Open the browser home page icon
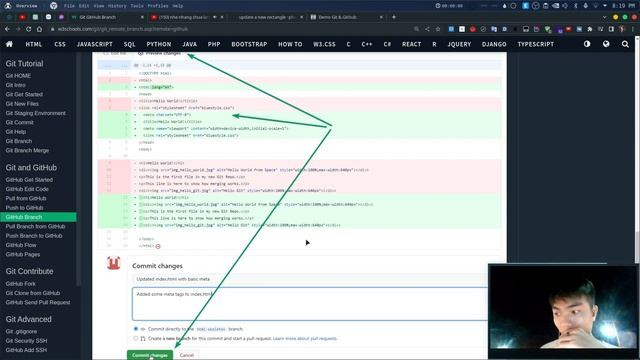Viewport: 640px width, 360px height. pyautogui.click(x=39, y=29)
